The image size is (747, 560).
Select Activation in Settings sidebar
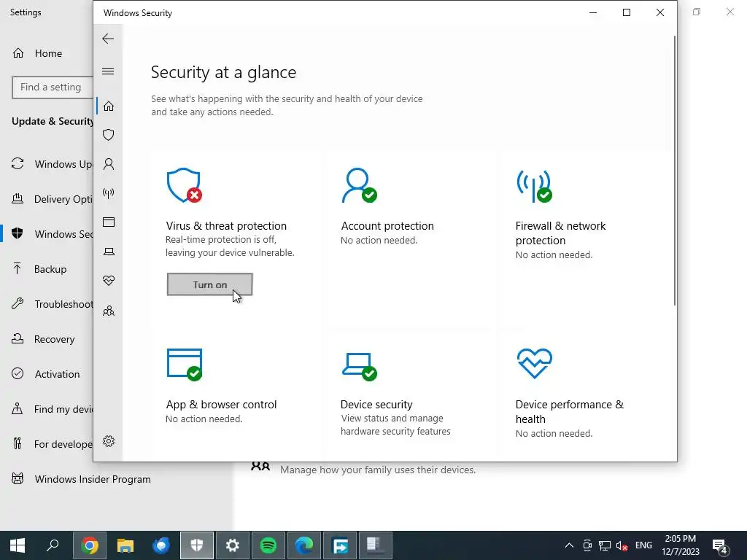click(x=47, y=374)
